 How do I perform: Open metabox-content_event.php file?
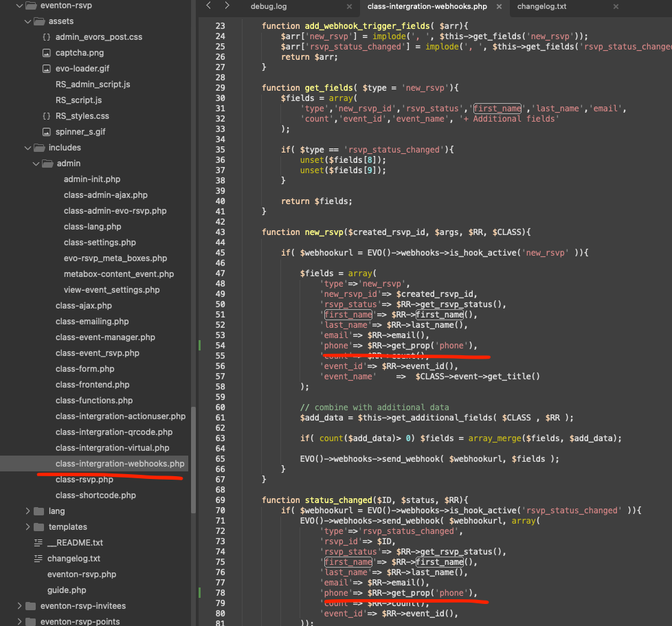click(x=119, y=274)
